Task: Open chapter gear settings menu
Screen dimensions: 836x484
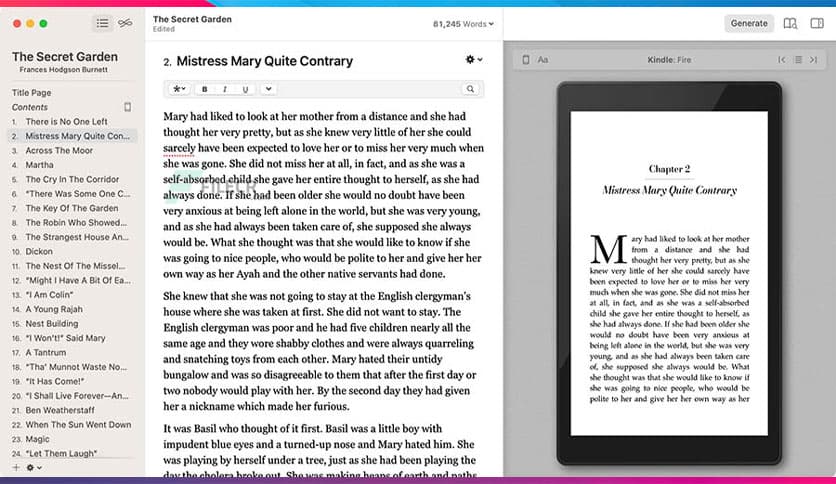Action: pos(474,60)
